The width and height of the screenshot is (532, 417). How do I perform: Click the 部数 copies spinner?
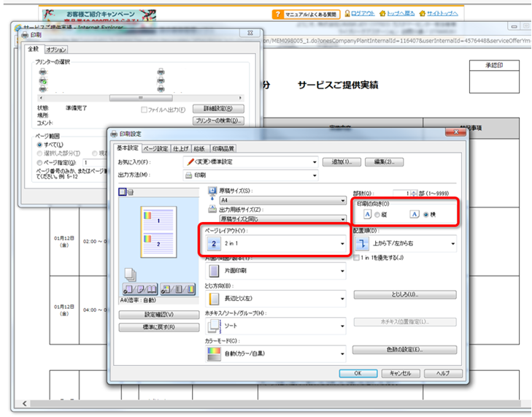414,194
